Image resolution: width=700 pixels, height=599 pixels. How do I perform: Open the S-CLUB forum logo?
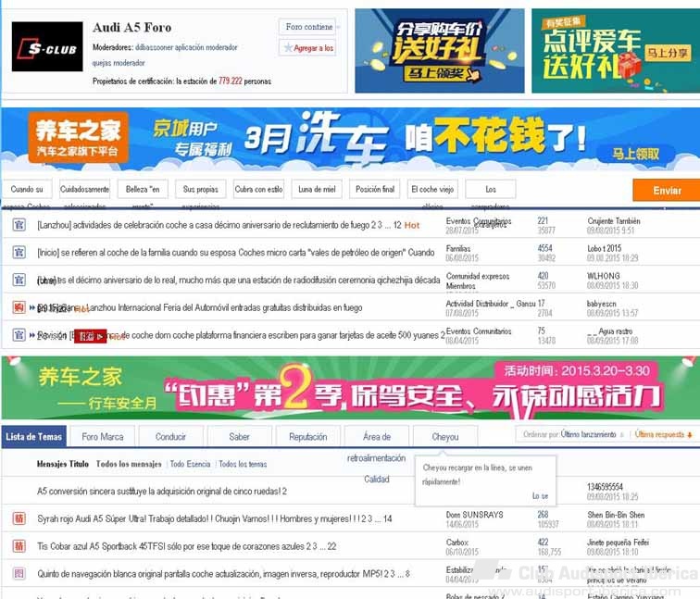pos(47,46)
